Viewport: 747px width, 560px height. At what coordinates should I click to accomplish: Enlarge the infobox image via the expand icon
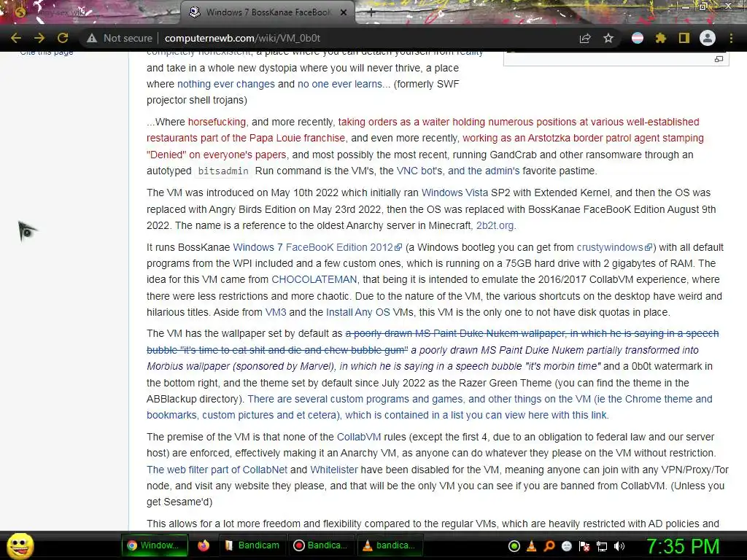(x=719, y=59)
